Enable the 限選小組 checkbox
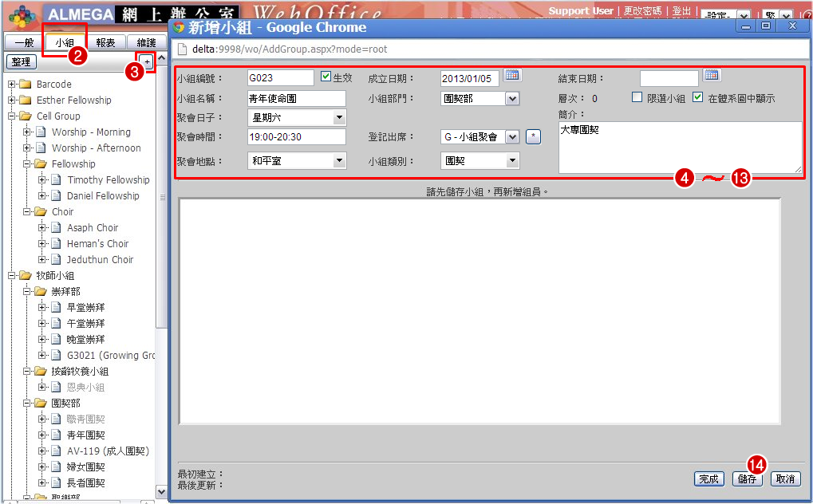Viewport: 813px width, 504px height. (637, 98)
